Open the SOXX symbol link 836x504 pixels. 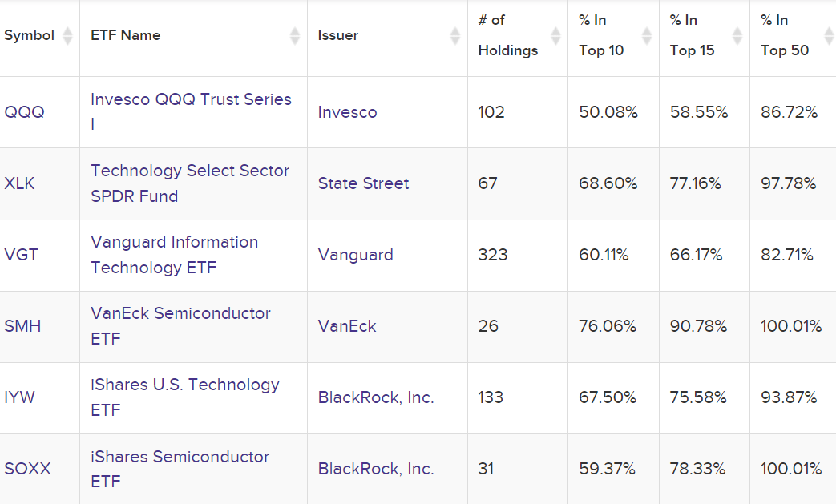pos(27,469)
